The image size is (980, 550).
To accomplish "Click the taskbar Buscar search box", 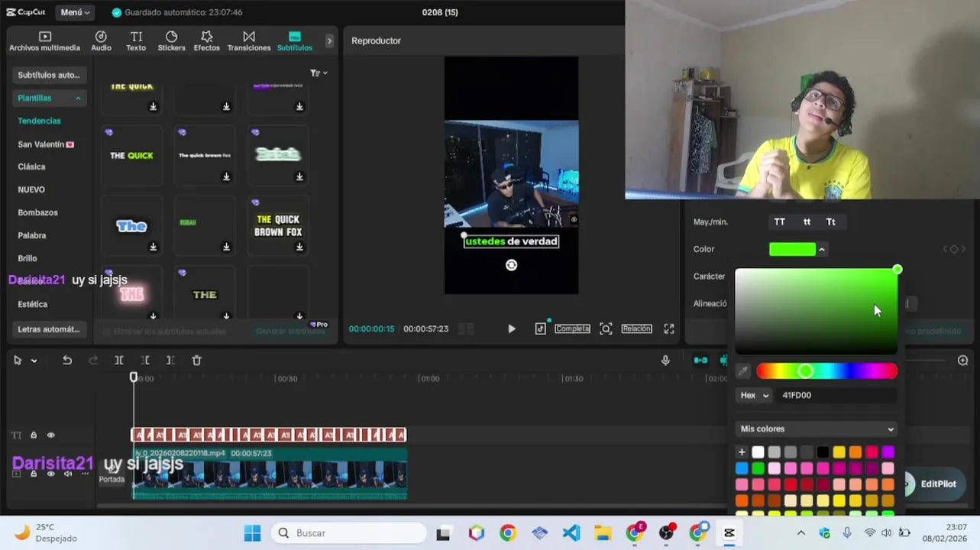I will (x=350, y=533).
